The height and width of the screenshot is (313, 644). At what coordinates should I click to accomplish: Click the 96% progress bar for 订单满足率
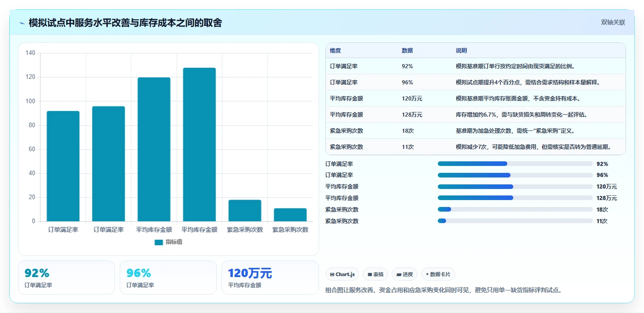click(x=515, y=175)
